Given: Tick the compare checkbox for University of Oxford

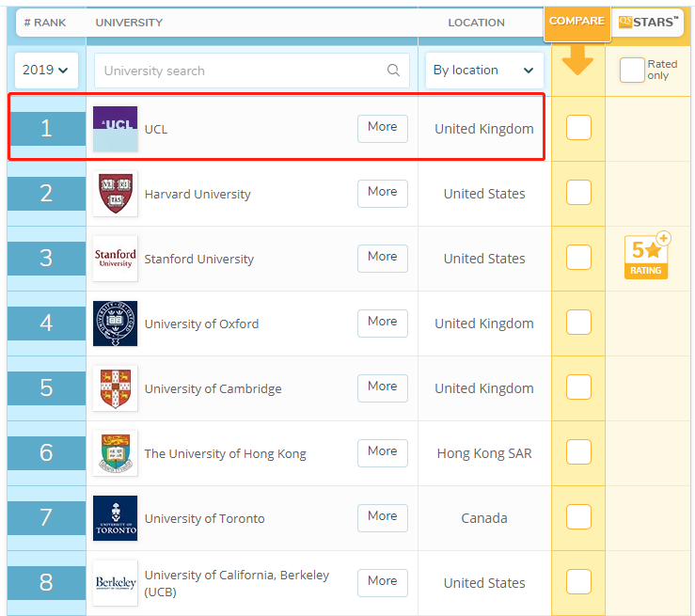Looking at the screenshot, I should coord(578,322).
